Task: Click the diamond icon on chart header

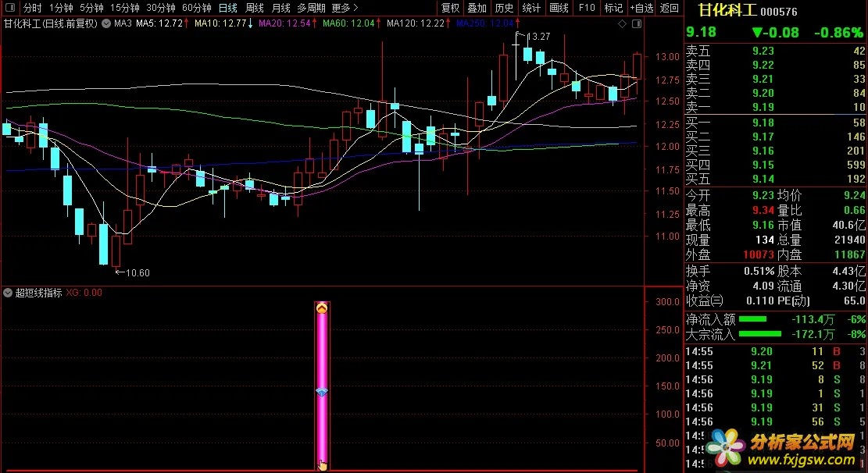Action: (x=622, y=23)
